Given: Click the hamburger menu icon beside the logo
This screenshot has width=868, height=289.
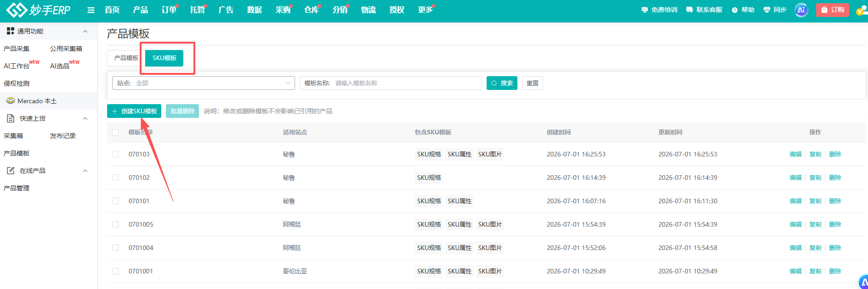Looking at the screenshot, I should click(x=91, y=10).
